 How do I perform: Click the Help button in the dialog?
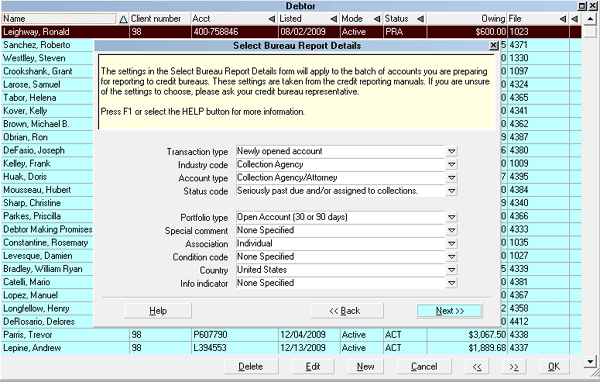coord(158,311)
